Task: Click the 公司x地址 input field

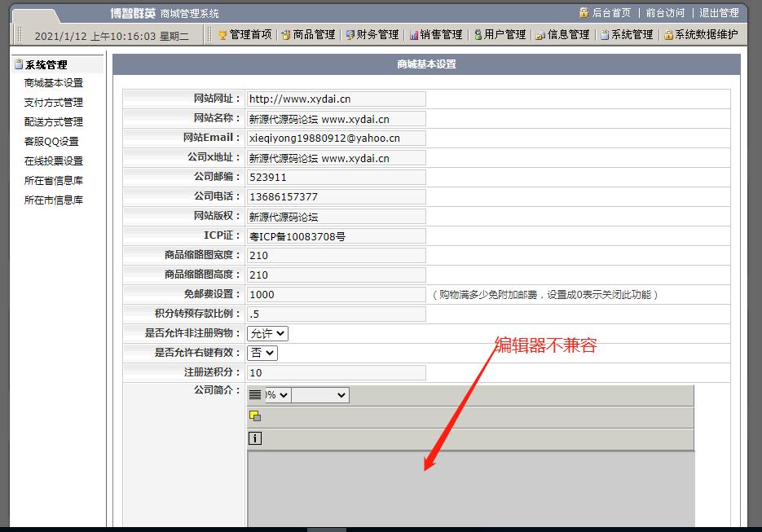Action: [337, 158]
